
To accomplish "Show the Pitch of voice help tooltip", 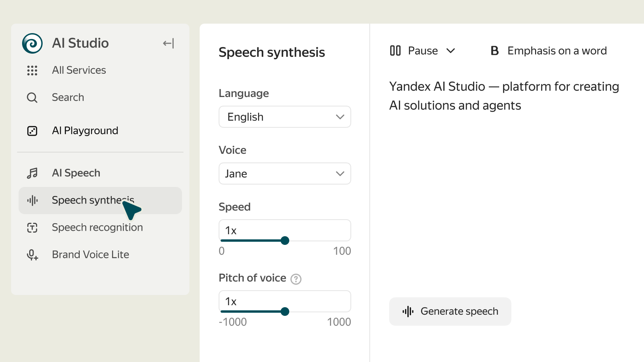I will tap(296, 279).
